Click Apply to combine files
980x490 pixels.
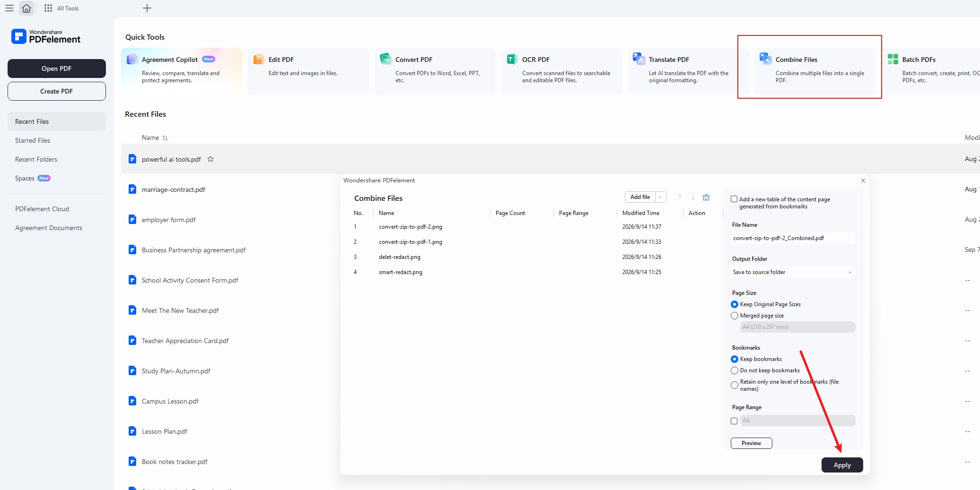[x=842, y=465]
